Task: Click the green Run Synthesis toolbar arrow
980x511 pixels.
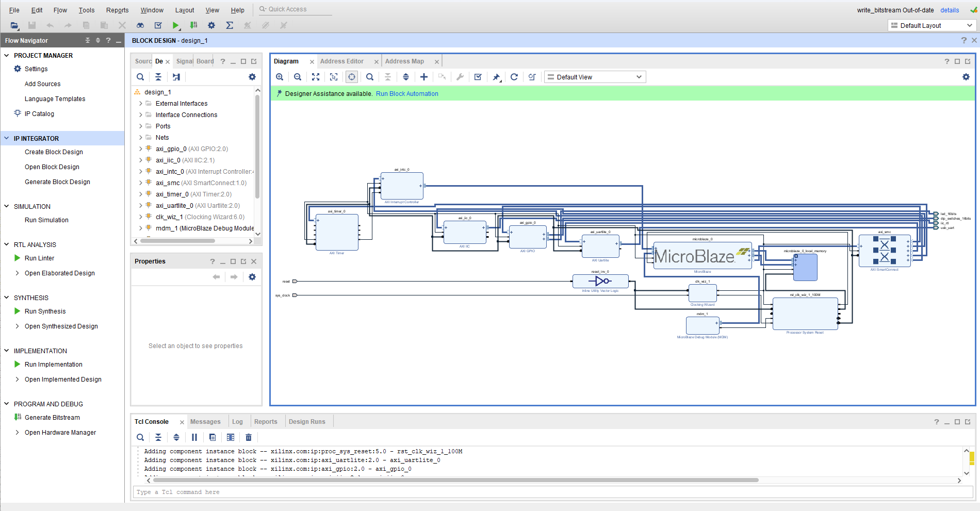Action: coord(176,25)
